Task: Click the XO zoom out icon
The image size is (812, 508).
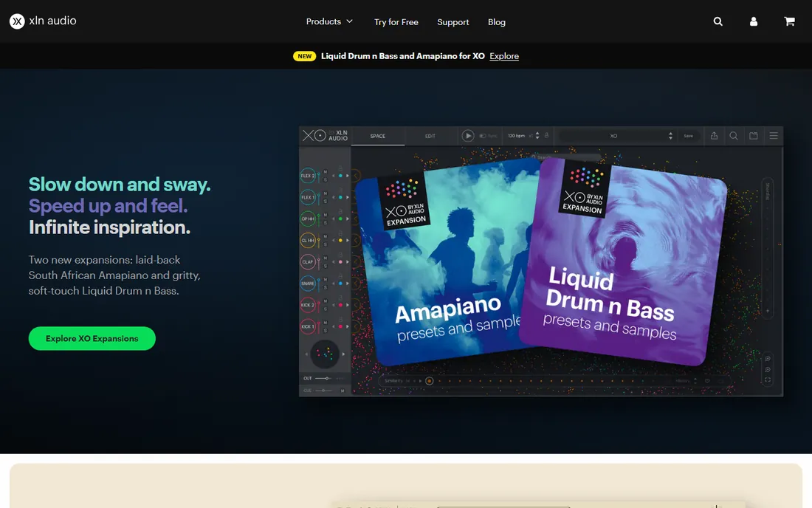Action: point(768,369)
